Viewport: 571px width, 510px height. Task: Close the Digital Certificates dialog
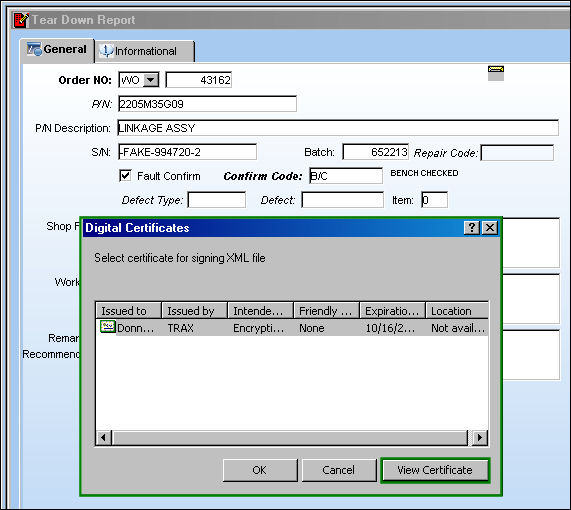(x=490, y=228)
